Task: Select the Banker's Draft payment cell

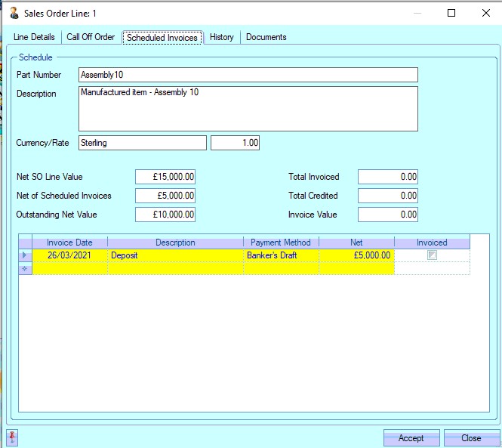Action: [x=281, y=255]
